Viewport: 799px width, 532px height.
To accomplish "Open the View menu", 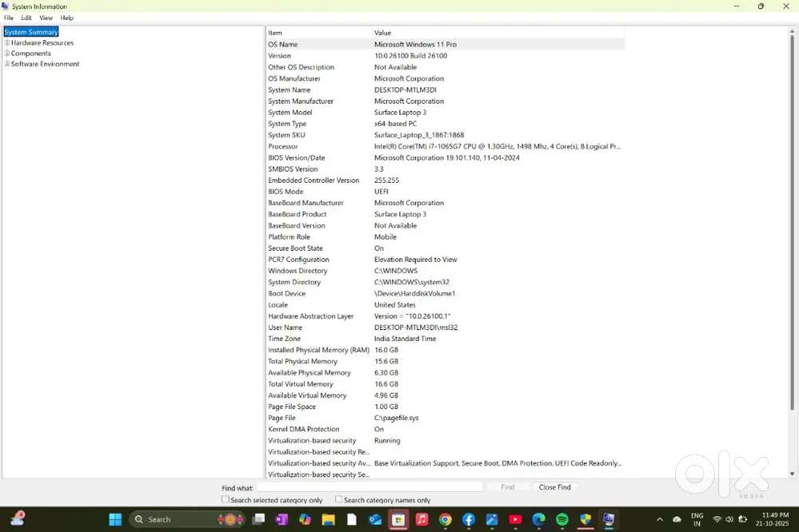I will 46,18.
